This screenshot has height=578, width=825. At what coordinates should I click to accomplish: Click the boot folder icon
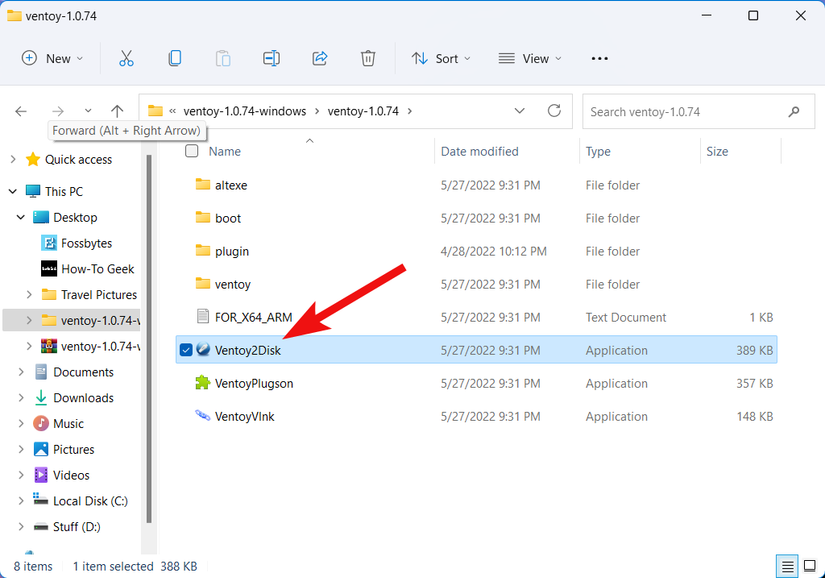click(x=203, y=218)
